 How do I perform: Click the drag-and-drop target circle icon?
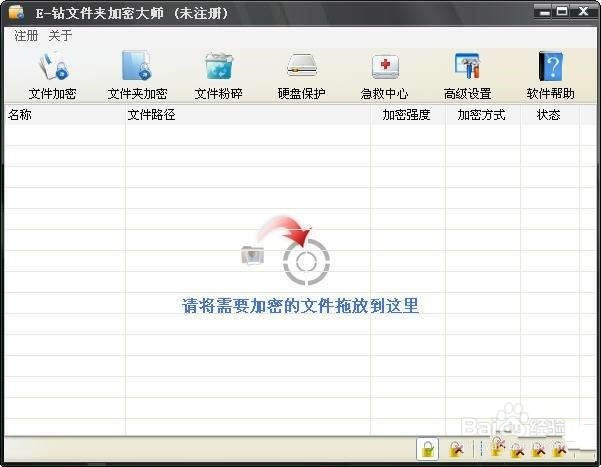click(x=306, y=262)
